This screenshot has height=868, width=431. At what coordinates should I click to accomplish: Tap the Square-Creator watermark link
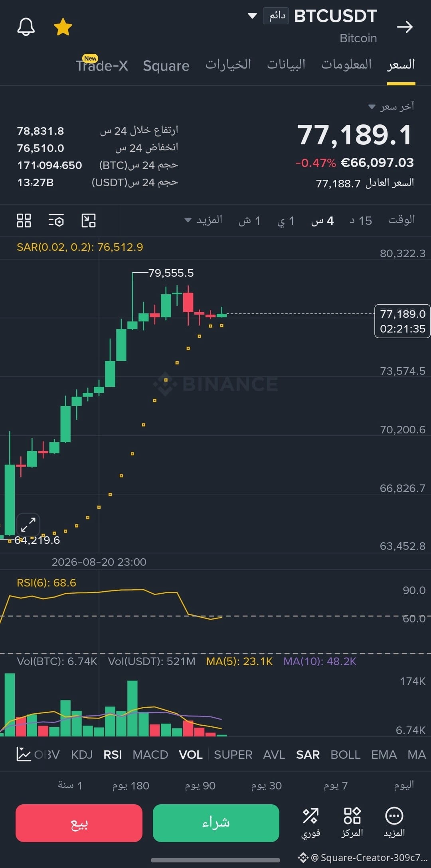[363, 858]
